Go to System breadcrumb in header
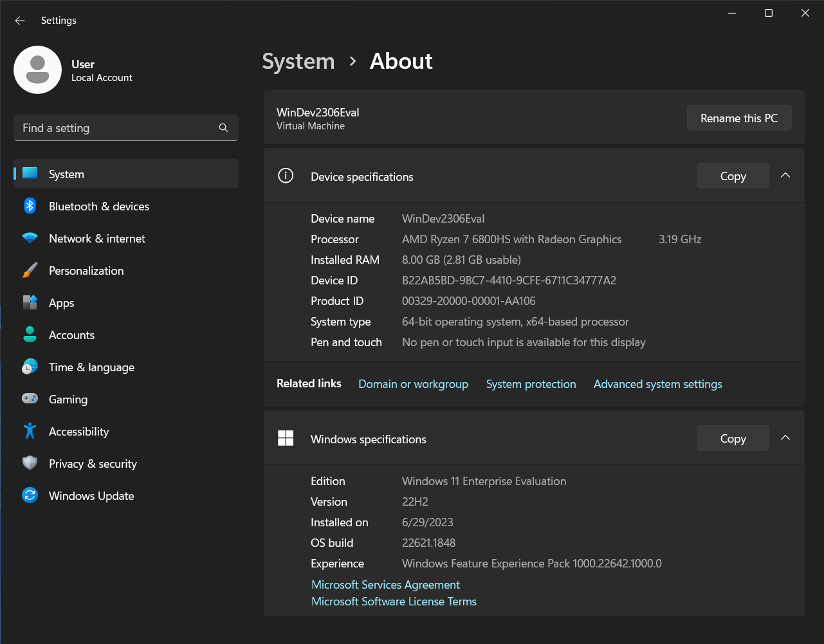The width and height of the screenshot is (824, 644). point(298,62)
